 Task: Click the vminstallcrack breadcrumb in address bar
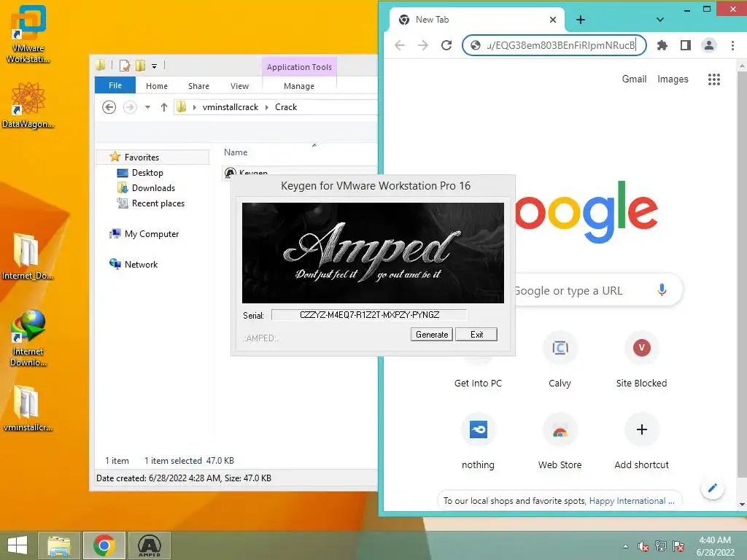(231, 107)
